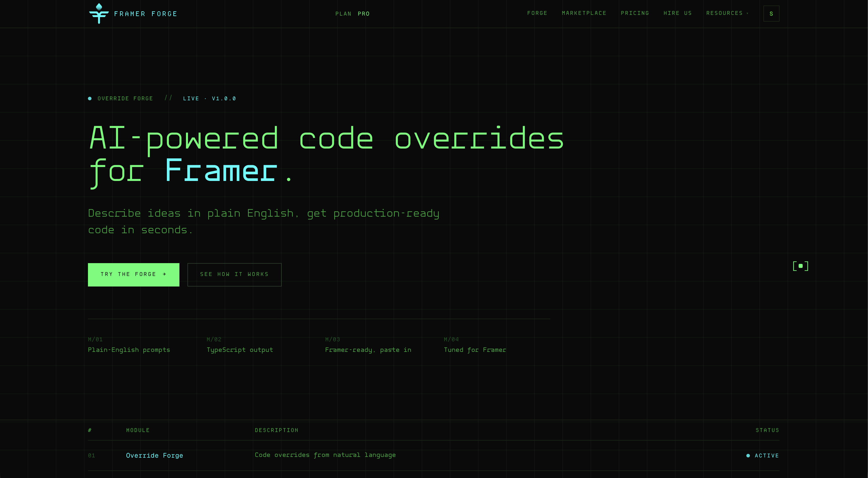This screenshot has height=478, width=868.
Task: Click the Plain-English prompts feature text
Action: coord(129,350)
